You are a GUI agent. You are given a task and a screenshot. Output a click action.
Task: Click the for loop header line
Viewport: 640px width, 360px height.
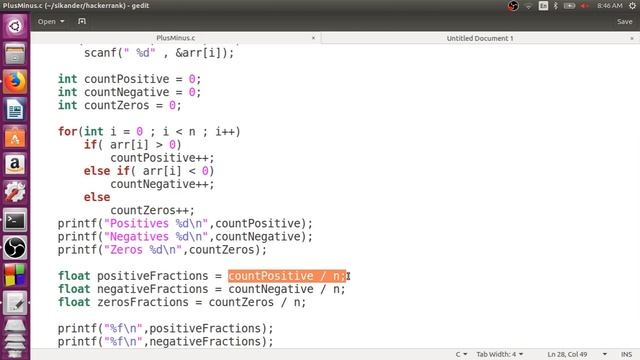[x=149, y=131]
